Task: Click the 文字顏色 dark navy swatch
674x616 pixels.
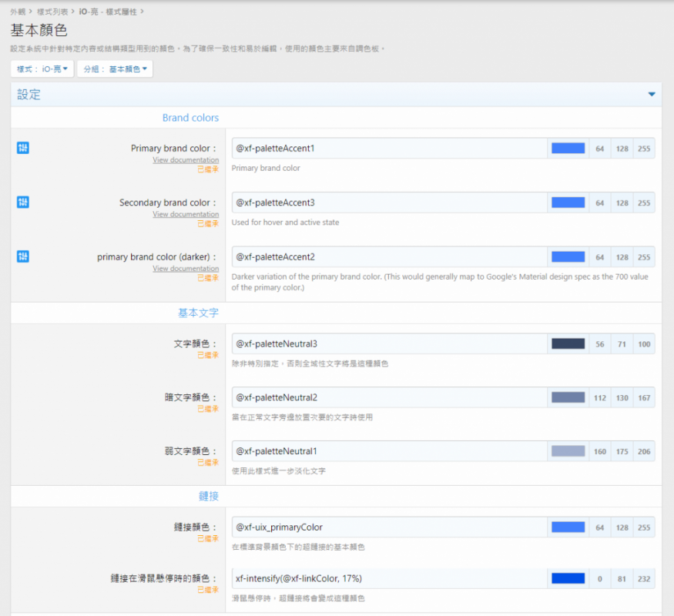Action: 568,344
